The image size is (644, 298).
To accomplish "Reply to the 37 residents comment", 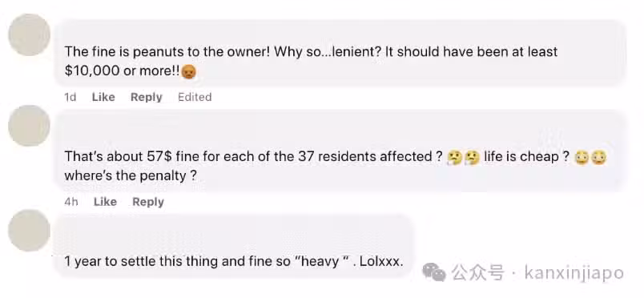I will click(148, 202).
